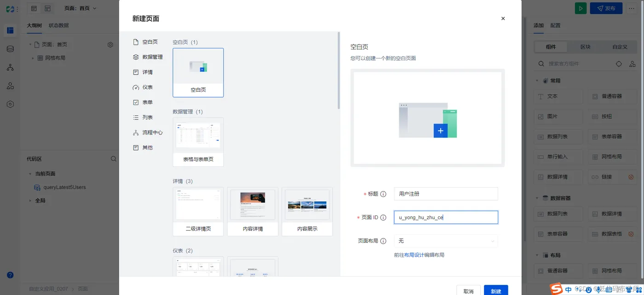644x295 pixels.
Task: Close the 新建页面 dialog
Action: pos(503,19)
